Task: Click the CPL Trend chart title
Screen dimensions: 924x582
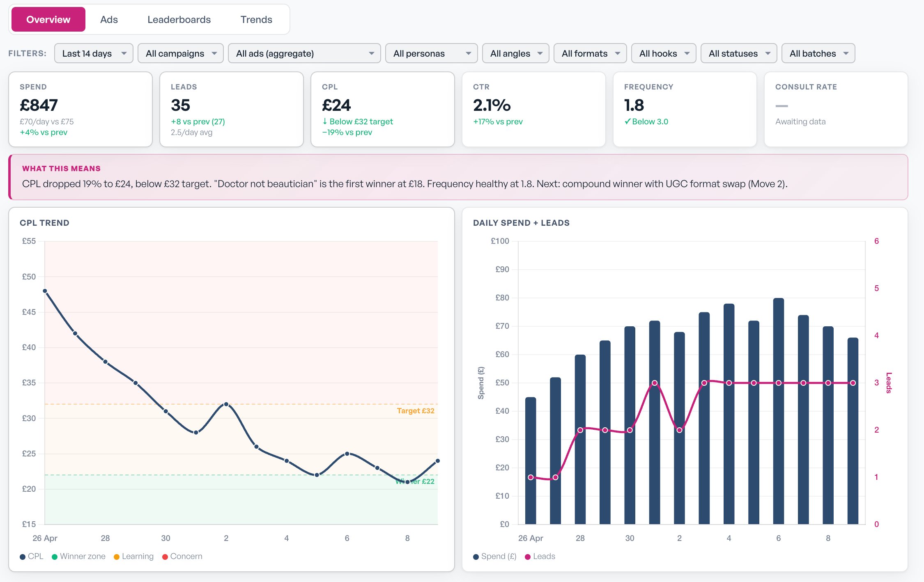Action: 44,223
